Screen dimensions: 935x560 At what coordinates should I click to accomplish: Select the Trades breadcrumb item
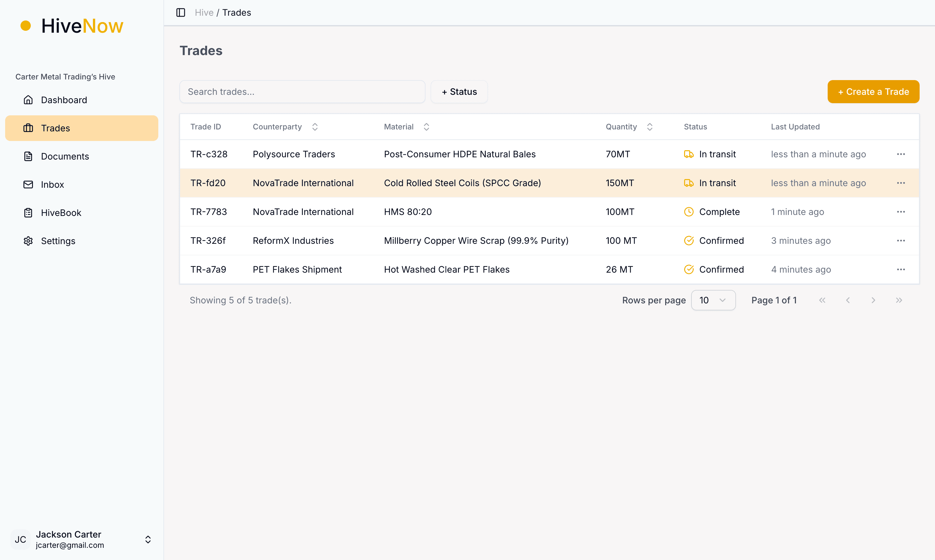tap(236, 12)
